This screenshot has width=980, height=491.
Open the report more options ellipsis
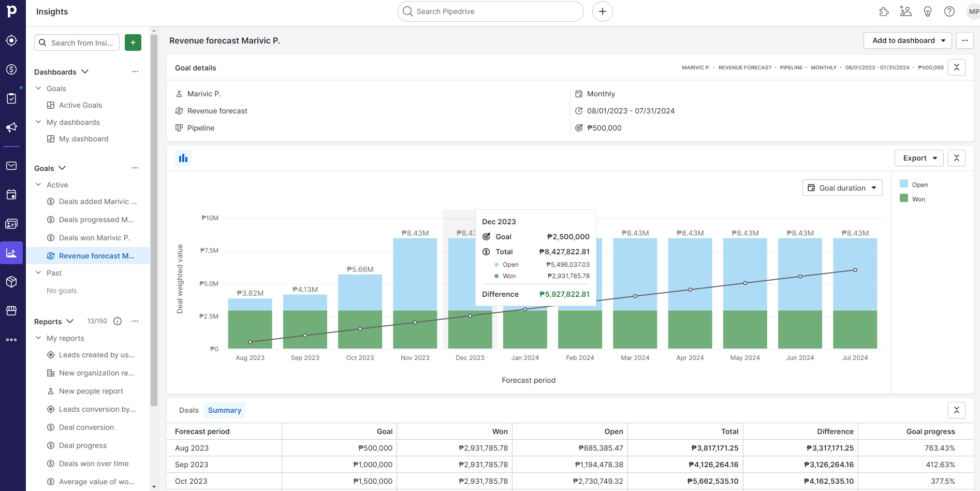pyautogui.click(x=965, y=40)
